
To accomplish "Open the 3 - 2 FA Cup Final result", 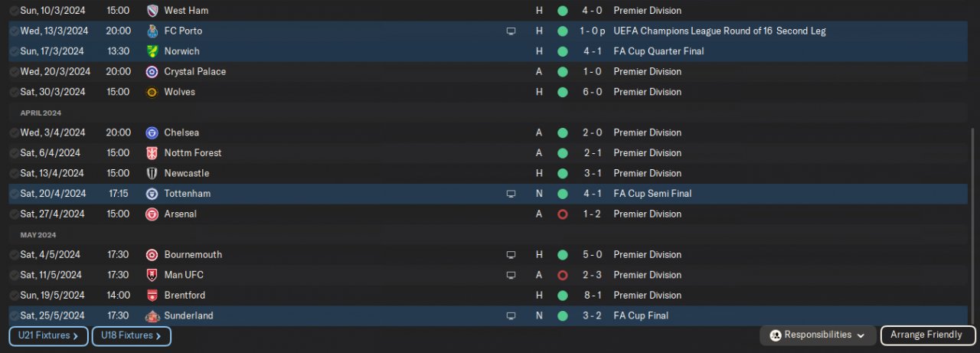I will coord(594,315).
